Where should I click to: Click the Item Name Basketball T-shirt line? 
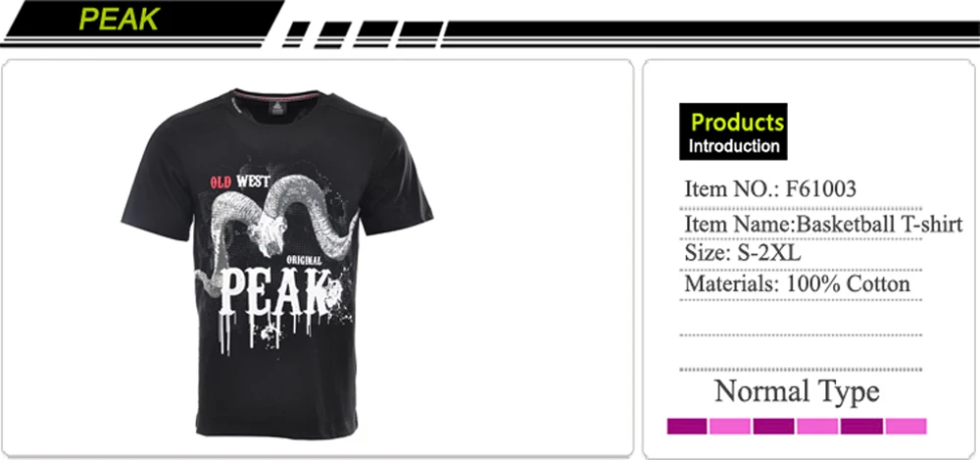823,224
